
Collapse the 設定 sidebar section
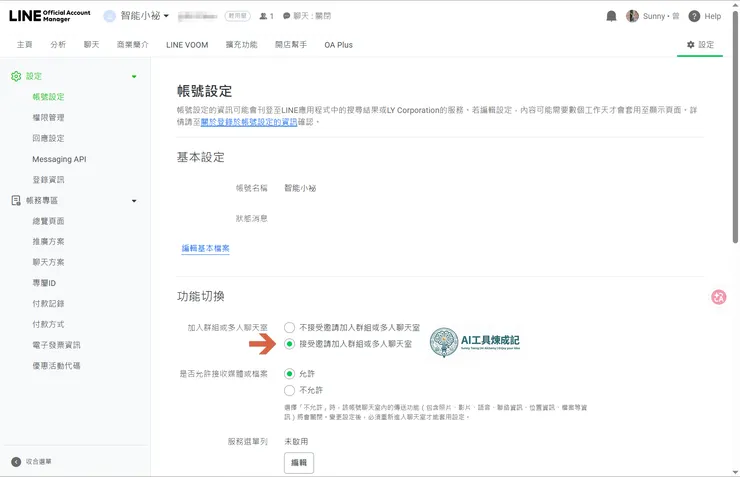pyautogui.click(x=134, y=76)
